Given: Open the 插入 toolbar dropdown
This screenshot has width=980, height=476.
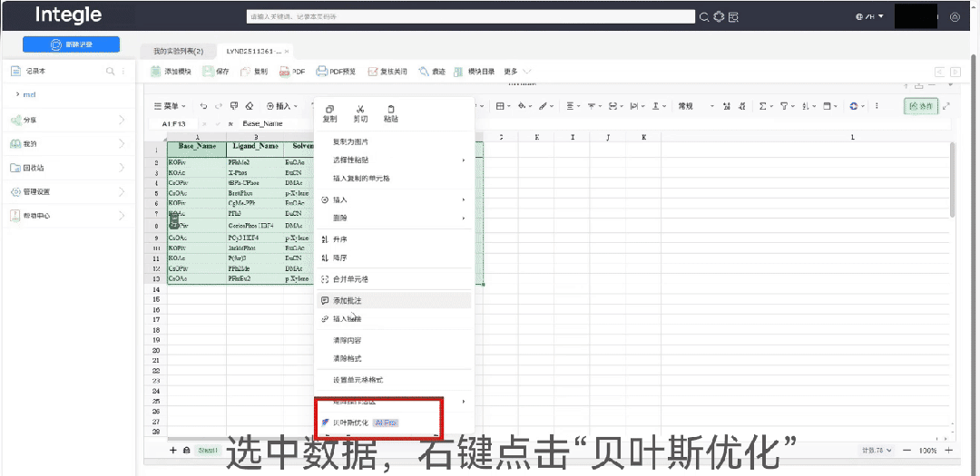Looking at the screenshot, I should tap(282, 106).
